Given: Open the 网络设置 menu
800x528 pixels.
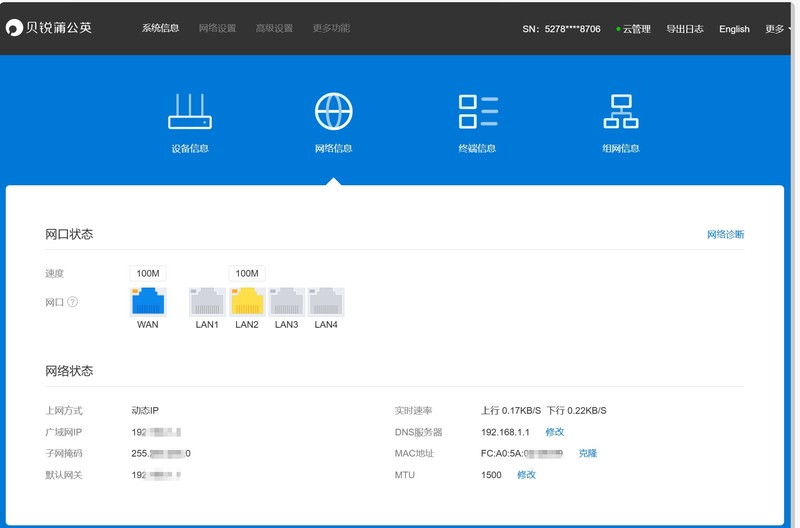Looking at the screenshot, I should click(x=217, y=28).
